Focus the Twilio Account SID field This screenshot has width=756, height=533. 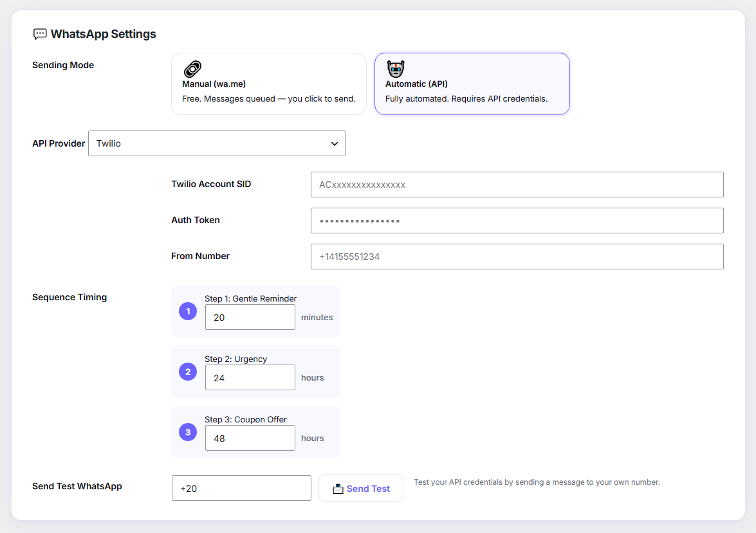tap(517, 185)
